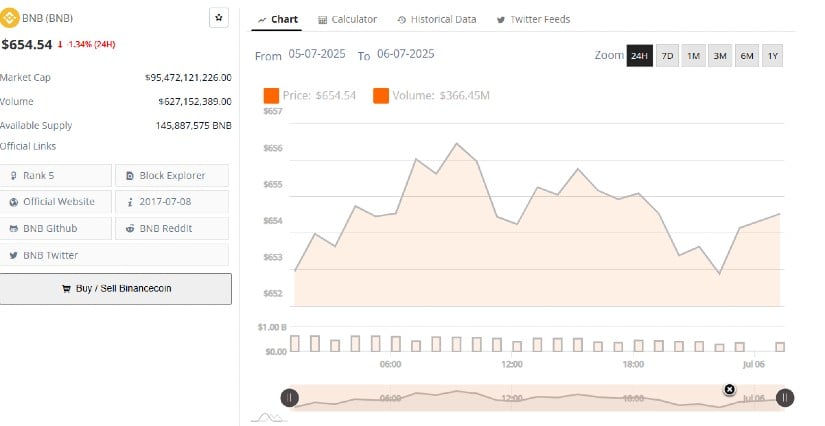Viewport: 825px width, 426px height.
Task: Click the shopping cart icon on Buy button
Action: pyautogui.click(x=66, y=289)
